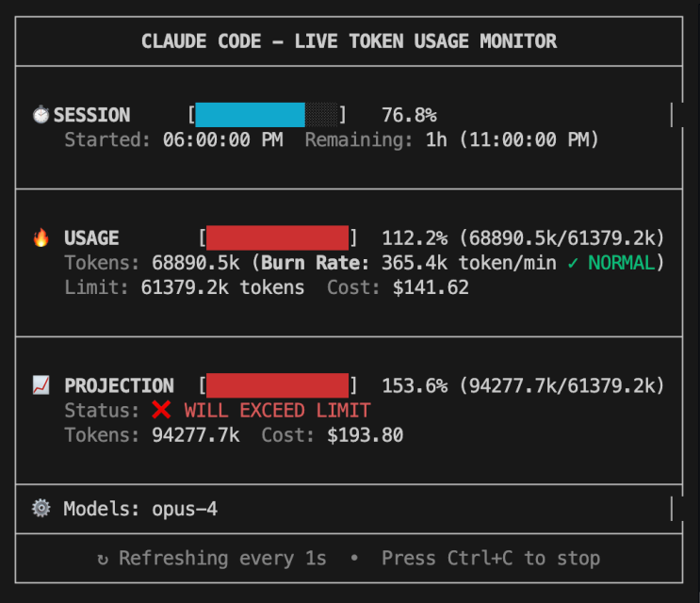Click the red X status icon
The width and height of the screenshot is (700, 603).
(x=161, y=410)
